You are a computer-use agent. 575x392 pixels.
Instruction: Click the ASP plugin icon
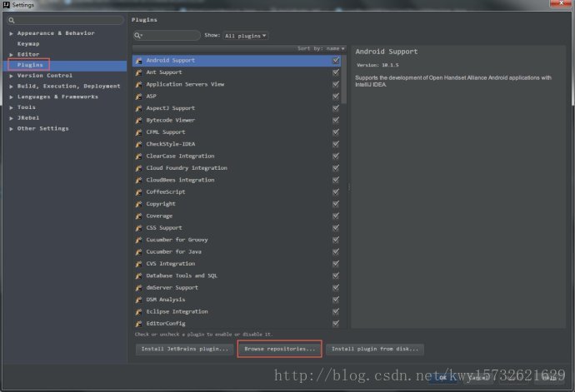[138, 97]
